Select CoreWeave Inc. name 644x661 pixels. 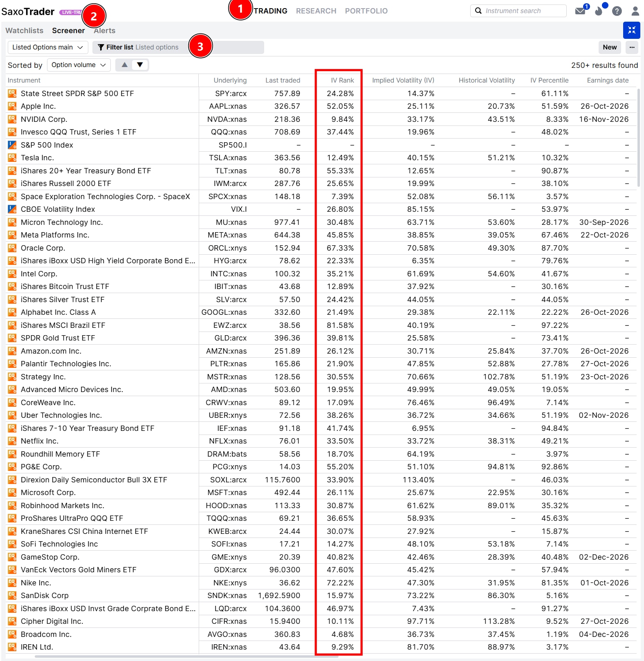48,403
